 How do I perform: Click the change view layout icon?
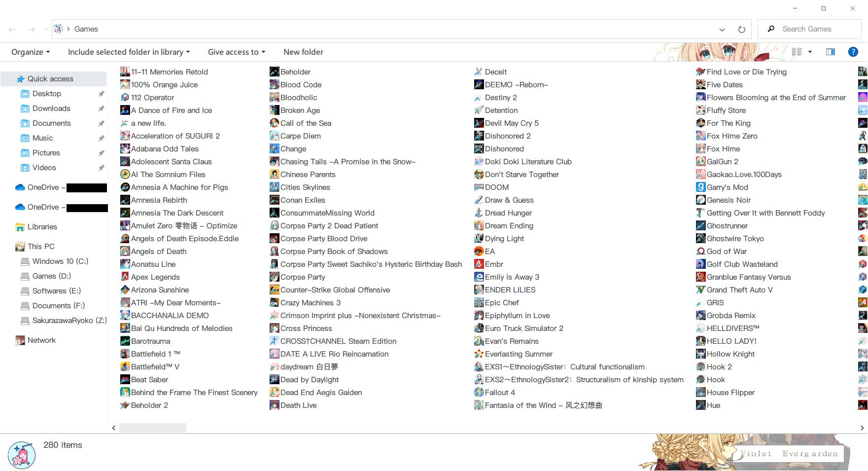[x=797, y=52]
